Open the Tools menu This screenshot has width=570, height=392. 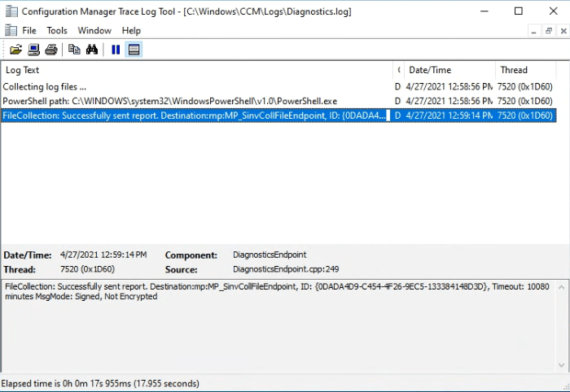(57, 31)
